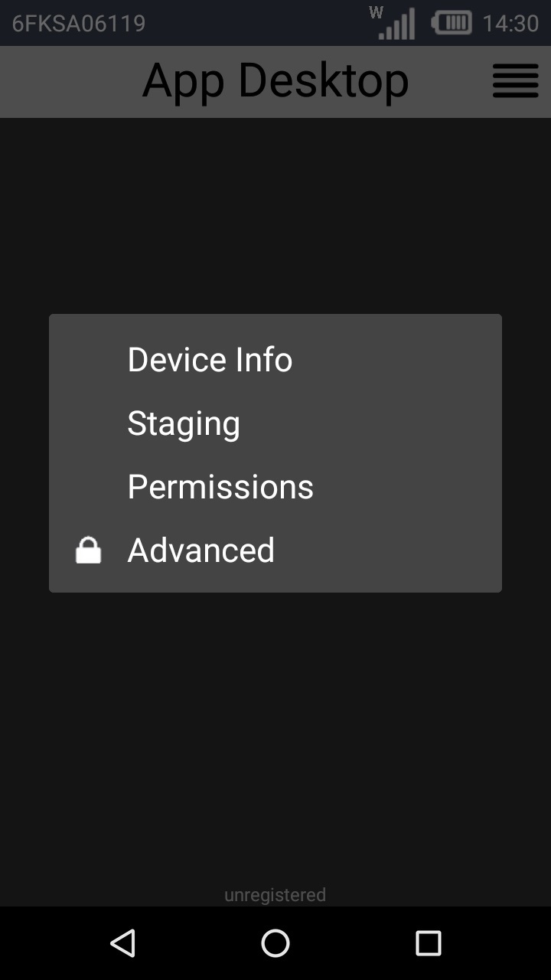Tap the battery indicator in status bar

tap(451, 23)
